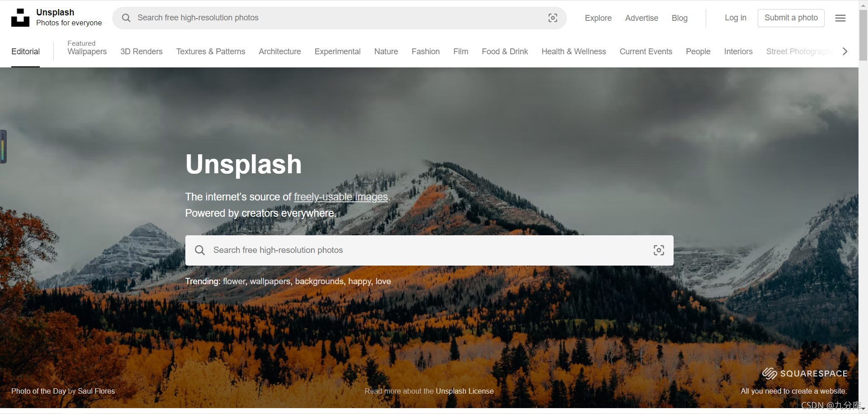Viewport: 868px width, 414px height.
Task: Click the Squarespace ad tagline text
Action: click(x=793, y=391)
